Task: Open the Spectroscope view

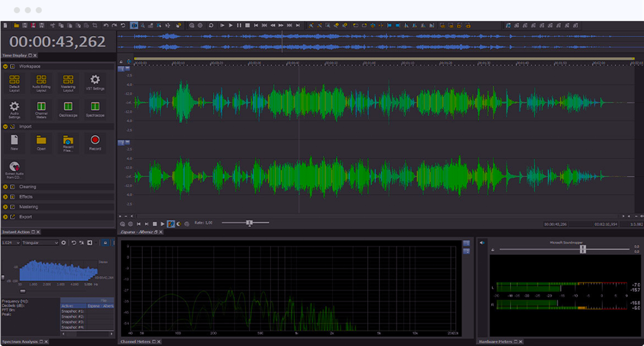Action: click(x=95, y=107)
